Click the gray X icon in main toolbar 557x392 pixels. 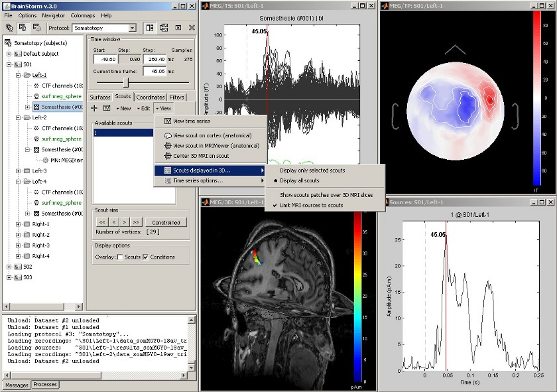pos(192,28)
